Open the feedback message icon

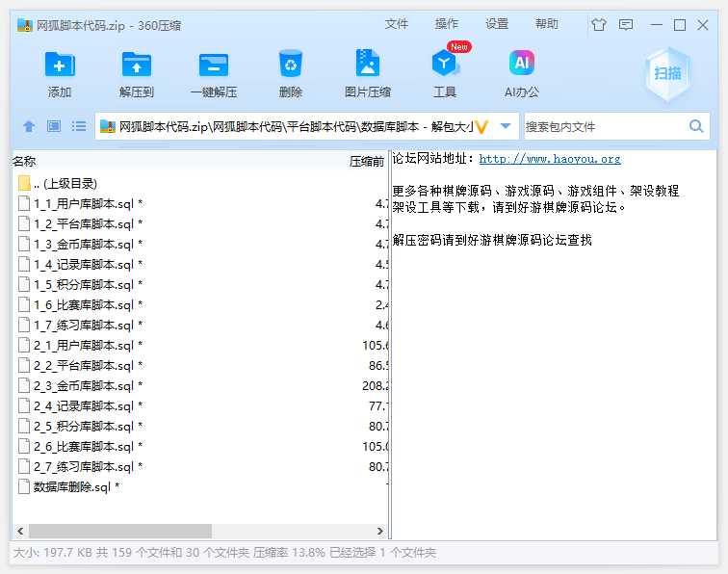(626, 24)
